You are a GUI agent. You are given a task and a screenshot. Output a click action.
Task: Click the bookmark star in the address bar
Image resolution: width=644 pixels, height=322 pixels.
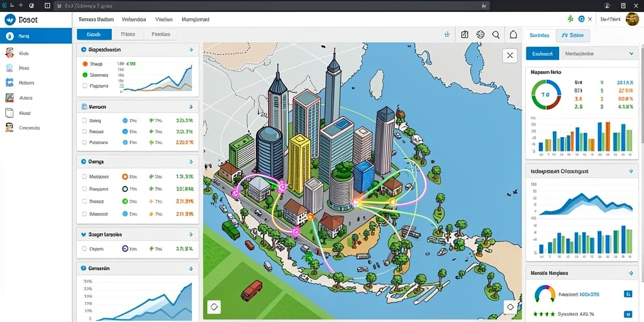pyautogui.click(x=484, y=6)
